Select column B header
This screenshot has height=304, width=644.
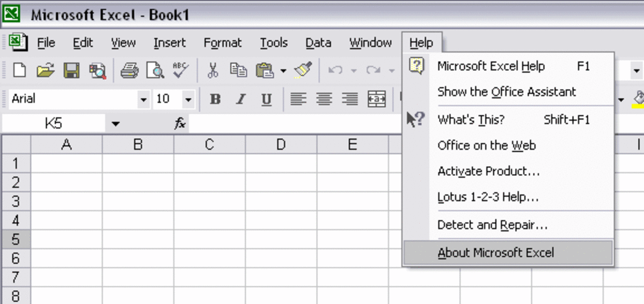pyautogui.click(x=138, y=144)
